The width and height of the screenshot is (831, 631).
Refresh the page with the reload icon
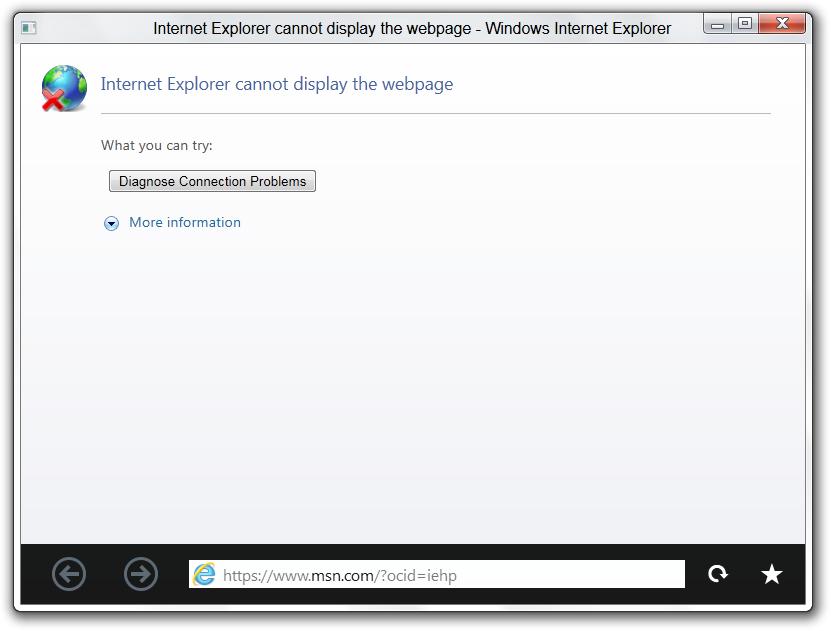point(718,574)
